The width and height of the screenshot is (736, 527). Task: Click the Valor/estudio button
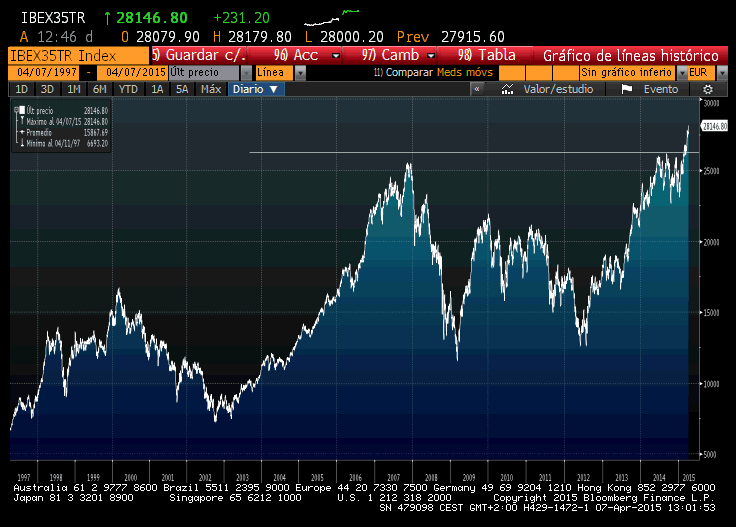pos(547,89)
